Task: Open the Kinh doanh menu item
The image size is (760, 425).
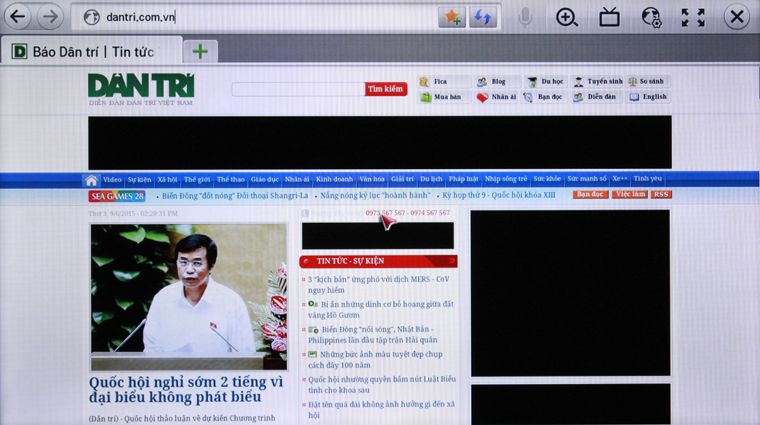Action: pyautogui.click(x=334, y=179)
